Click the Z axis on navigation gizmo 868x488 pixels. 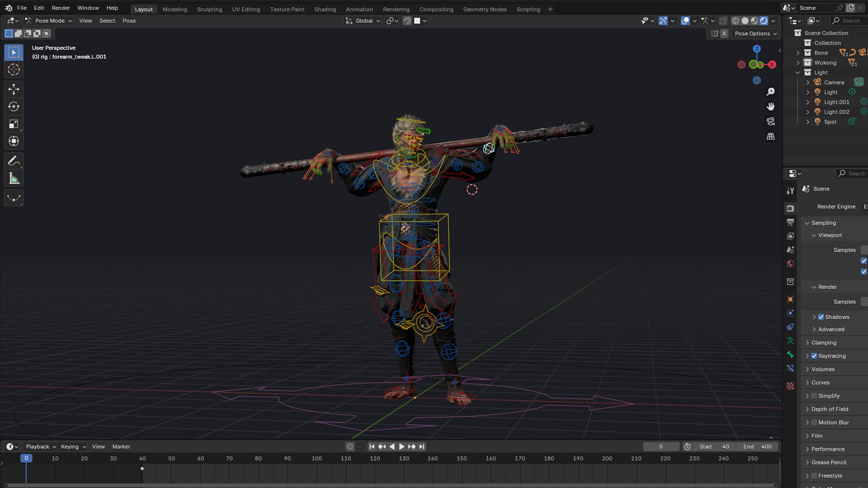coord(756,49)
